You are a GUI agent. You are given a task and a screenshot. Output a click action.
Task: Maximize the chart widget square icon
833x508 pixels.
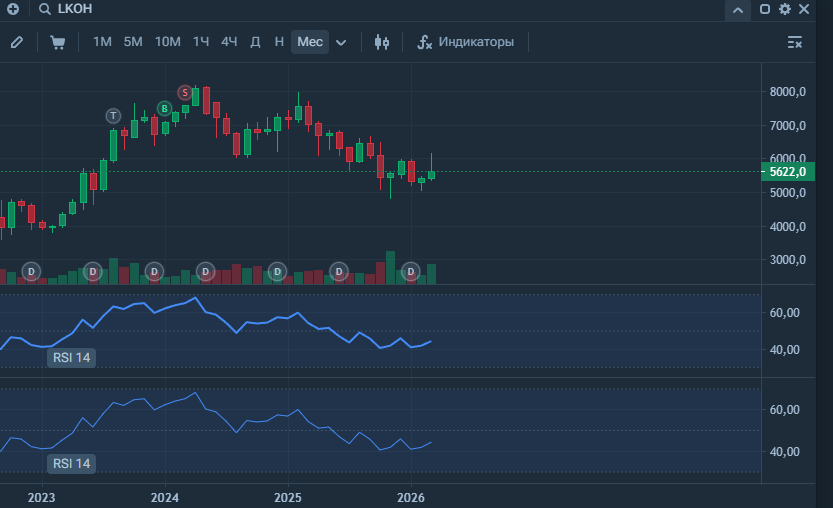tap(765, 9)
